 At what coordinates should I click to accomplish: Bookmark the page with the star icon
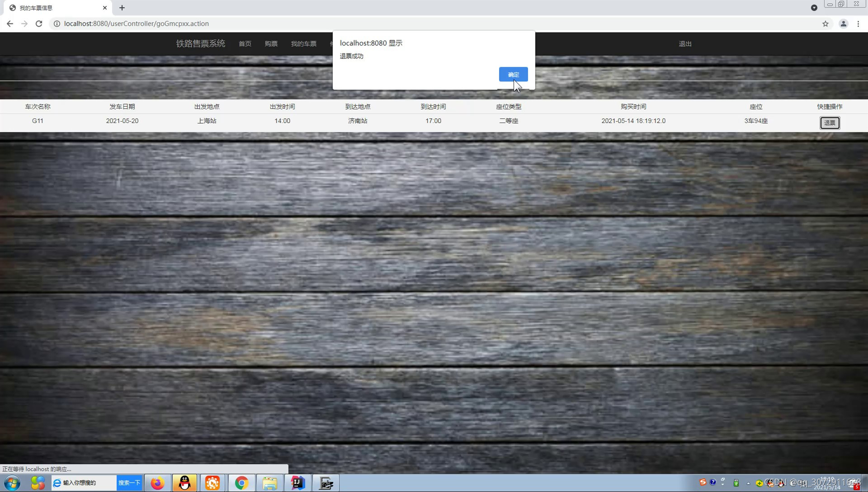[826, 24]
